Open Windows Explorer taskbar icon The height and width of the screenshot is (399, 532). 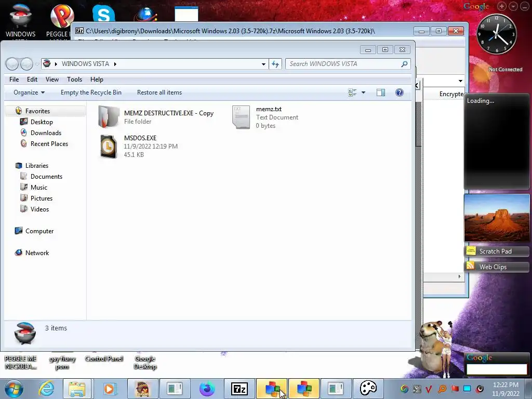(77, 389)
